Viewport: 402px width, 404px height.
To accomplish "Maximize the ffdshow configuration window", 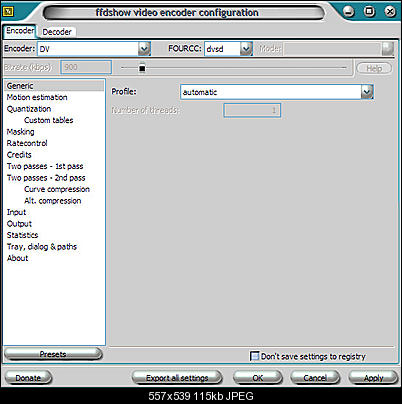I will point(369,12).
